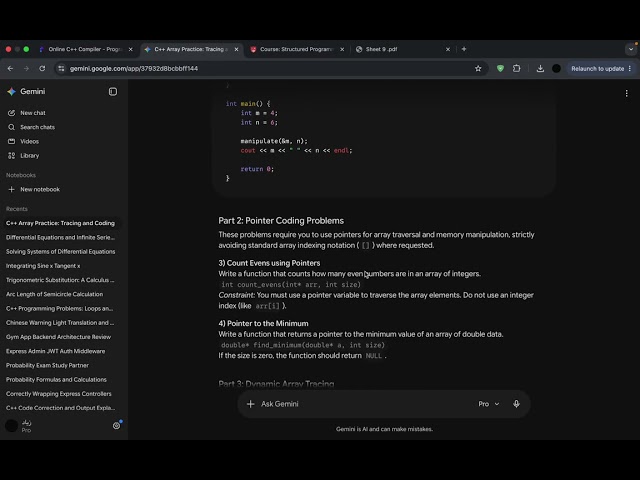640x480 pixels.
Task: Open the new tab plus button
Action: [x=464, y=49]
